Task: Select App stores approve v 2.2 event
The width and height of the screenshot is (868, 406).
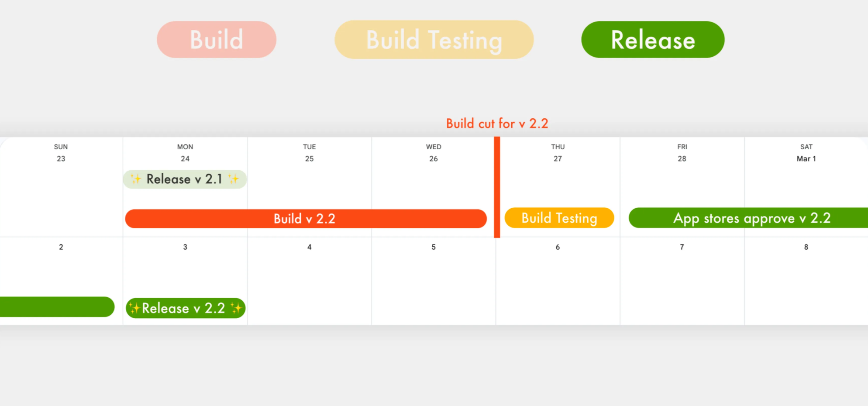Action: coord(748,218)
